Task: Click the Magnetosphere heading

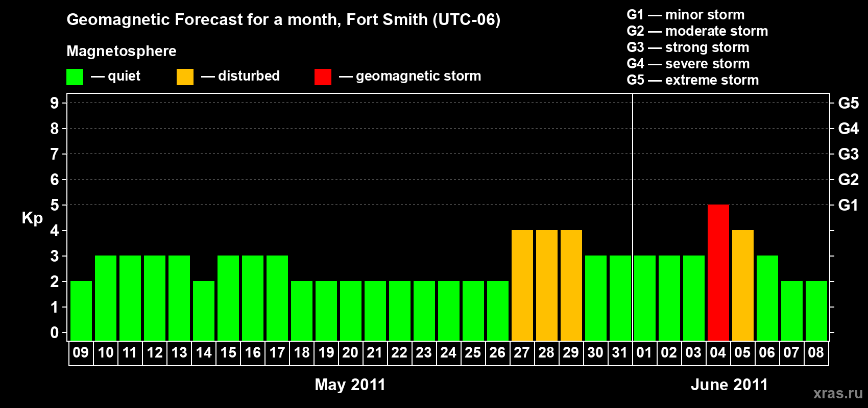Action: pos(122,52)
